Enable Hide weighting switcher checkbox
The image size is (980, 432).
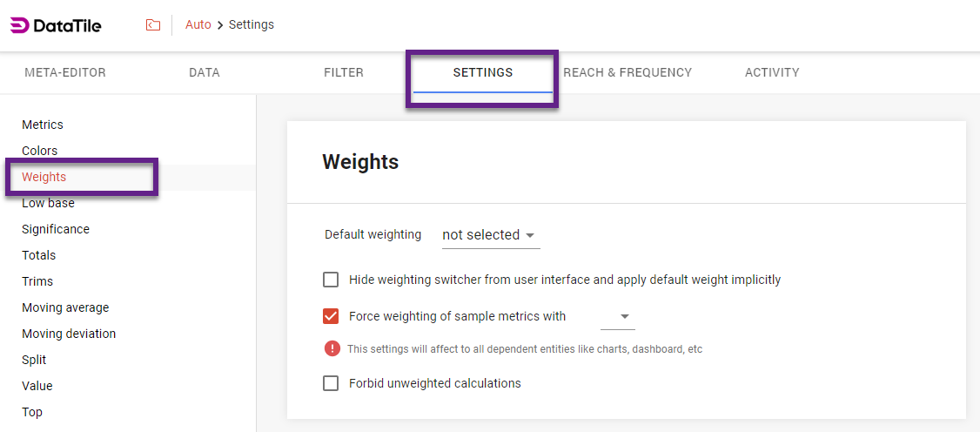pyautogui.click(x=331, y=280)
